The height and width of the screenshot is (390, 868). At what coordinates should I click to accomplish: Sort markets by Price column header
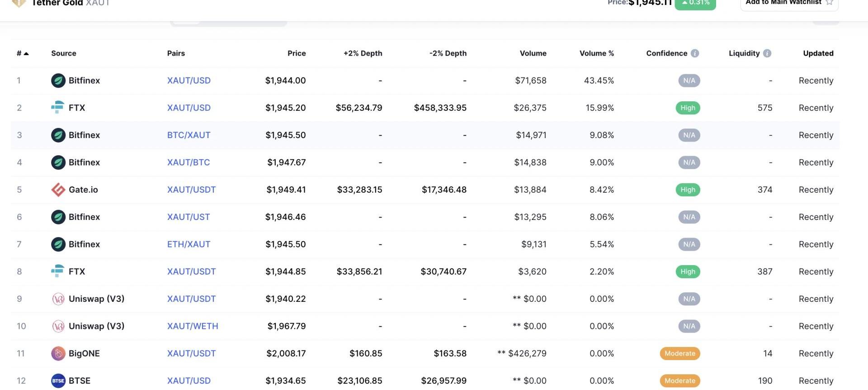[x=296, y=53]
